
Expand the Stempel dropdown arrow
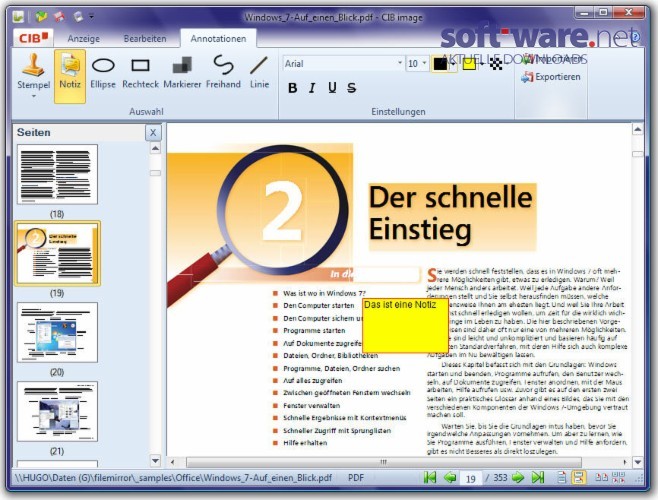click(x=34, y=96)
